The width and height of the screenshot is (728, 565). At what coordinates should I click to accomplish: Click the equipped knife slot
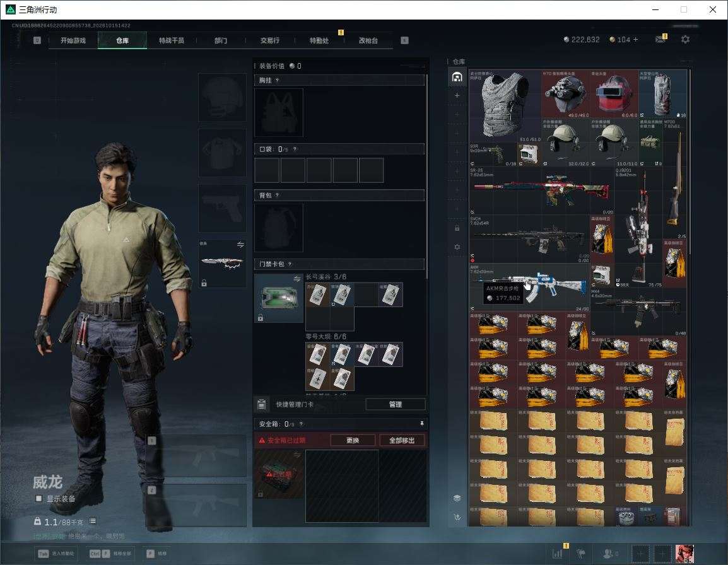coord(222,263)
